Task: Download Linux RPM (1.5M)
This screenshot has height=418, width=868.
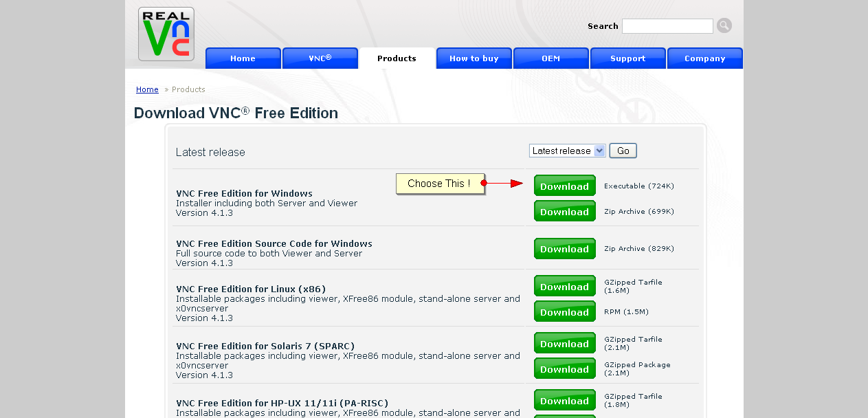Action: click(x=565, y=311)
